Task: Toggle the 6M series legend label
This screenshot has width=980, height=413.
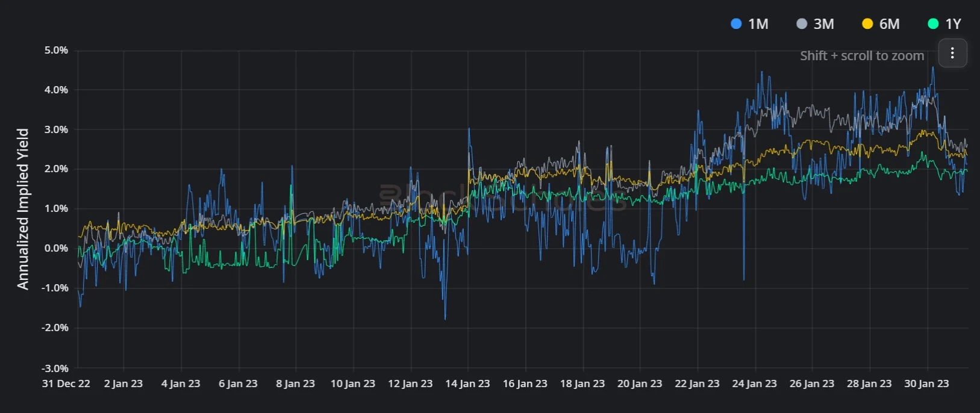Action: [x=890, y=24]
